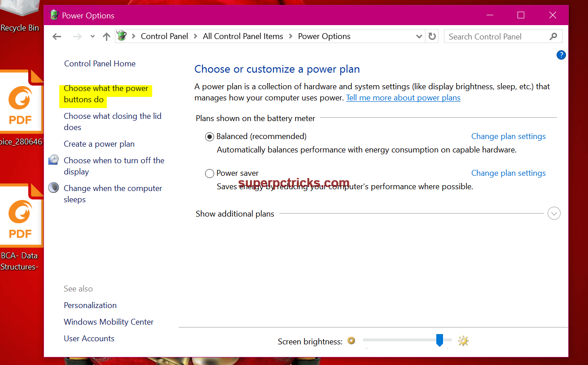This screenshot has height=365, width=588.
Task: Select the Balanced recommended power plan
Action: point(209,136)
